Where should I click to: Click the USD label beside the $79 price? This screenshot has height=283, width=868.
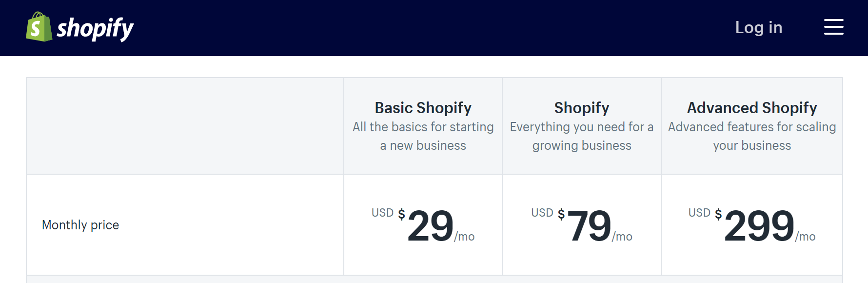click(542, 213)
